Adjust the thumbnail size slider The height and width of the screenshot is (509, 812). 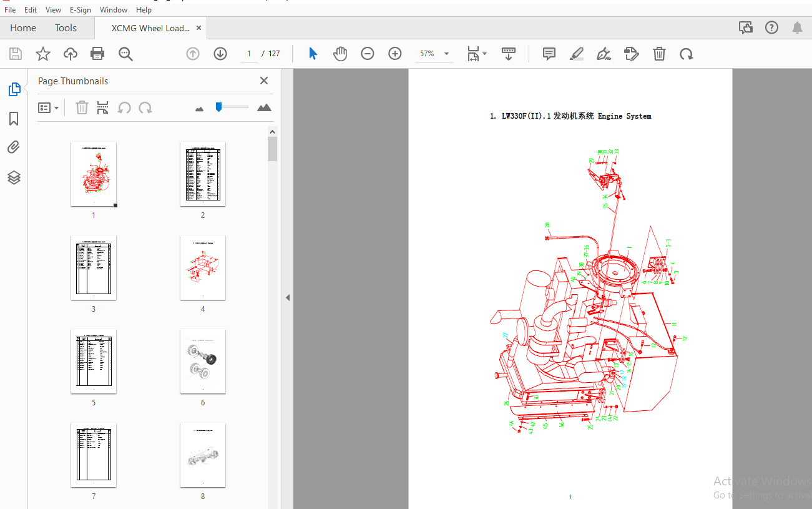click(x=218, y=107)
